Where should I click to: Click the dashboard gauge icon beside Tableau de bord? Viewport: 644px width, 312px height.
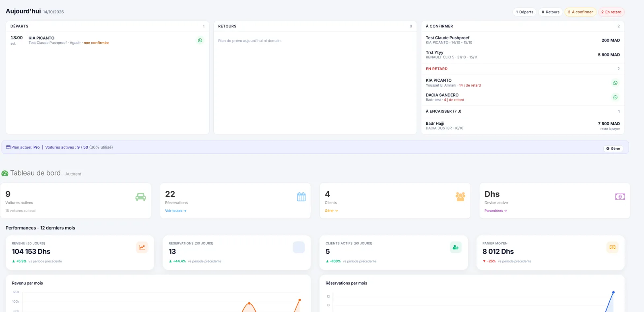pos(5,173)
